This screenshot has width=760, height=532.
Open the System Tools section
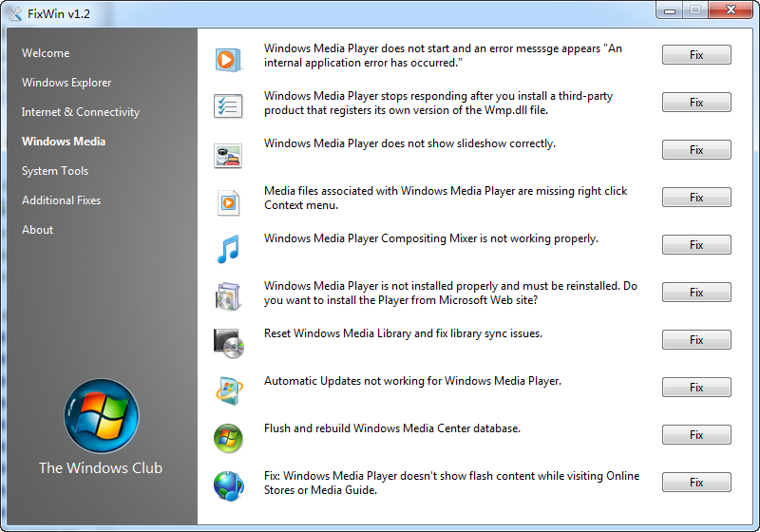(55, 171)
